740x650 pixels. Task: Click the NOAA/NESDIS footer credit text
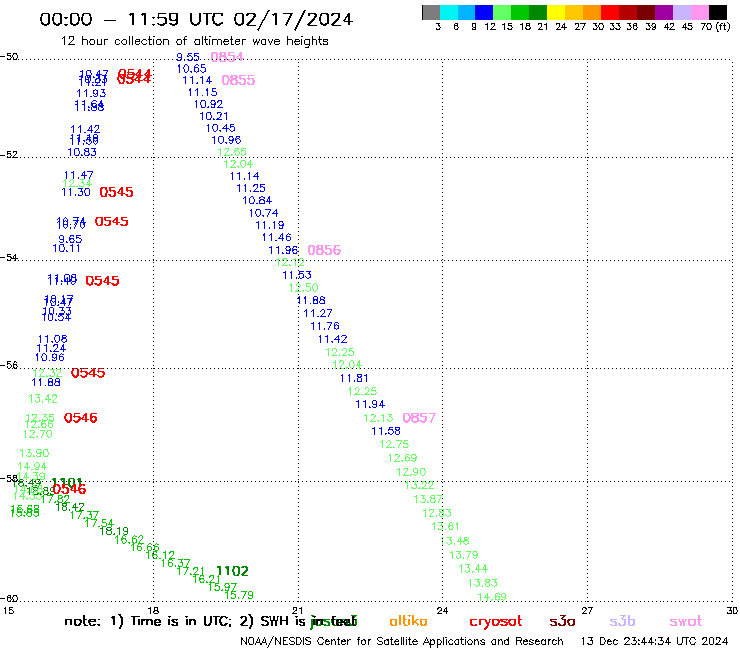click(x=402, y=642)
